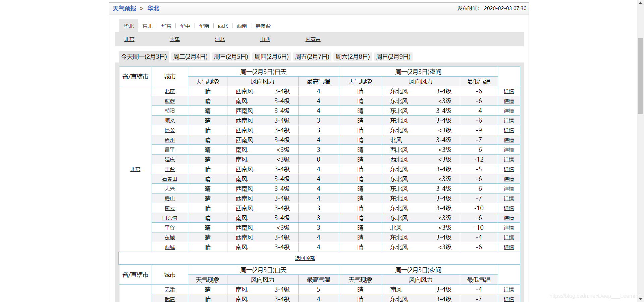Open the 顺义 city link
644x302 pixels.
[x=170, y=121]
